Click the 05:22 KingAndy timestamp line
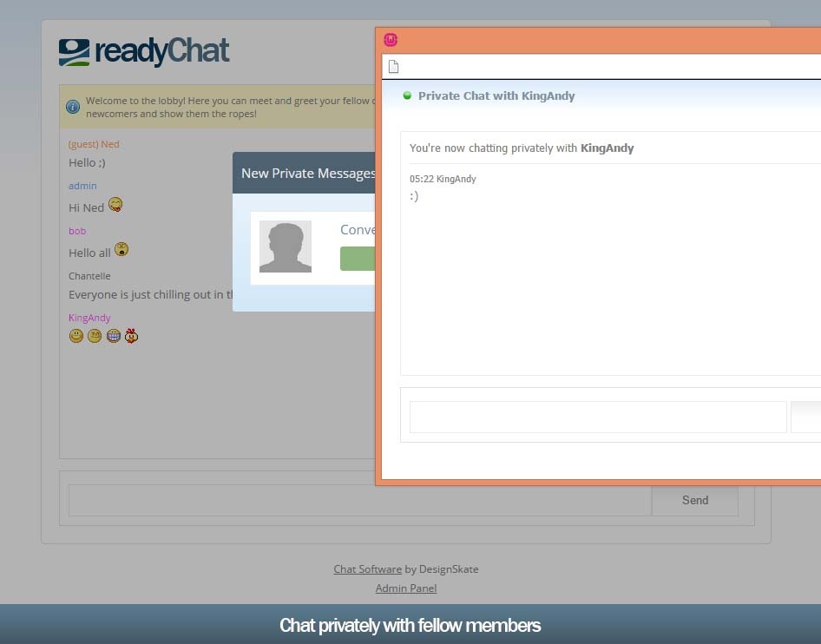This screenshot has width=821, height=644. click(443, 179)
